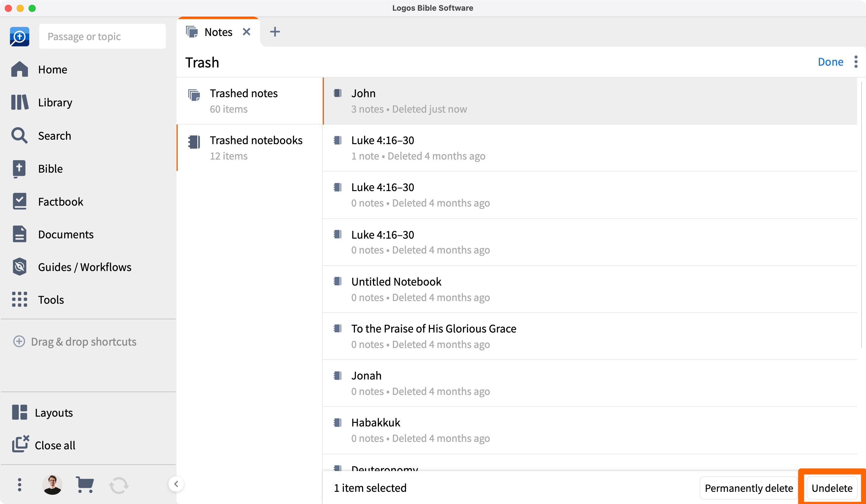Click the Search magnifier icon
866x504 pixels.
(20, 136)
